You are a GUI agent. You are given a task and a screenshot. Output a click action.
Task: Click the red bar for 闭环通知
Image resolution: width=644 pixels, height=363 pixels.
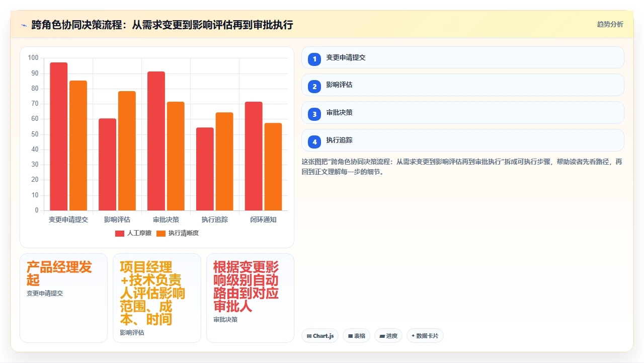click(x=254, y=156)
